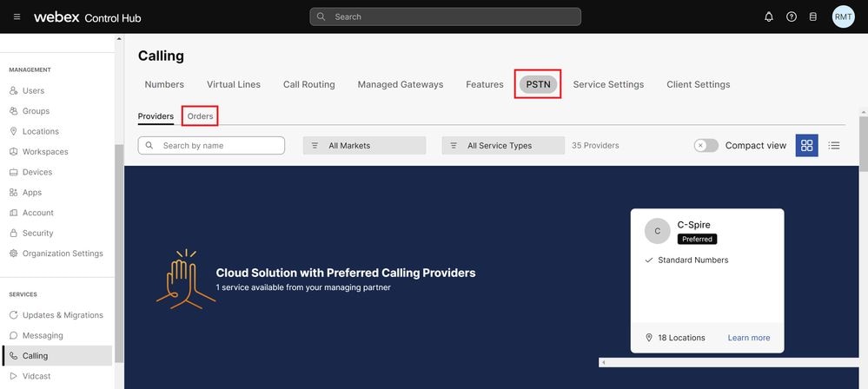Click the Account icon in the sidebar
Screen dimensions: 868x389
[14, 213]
